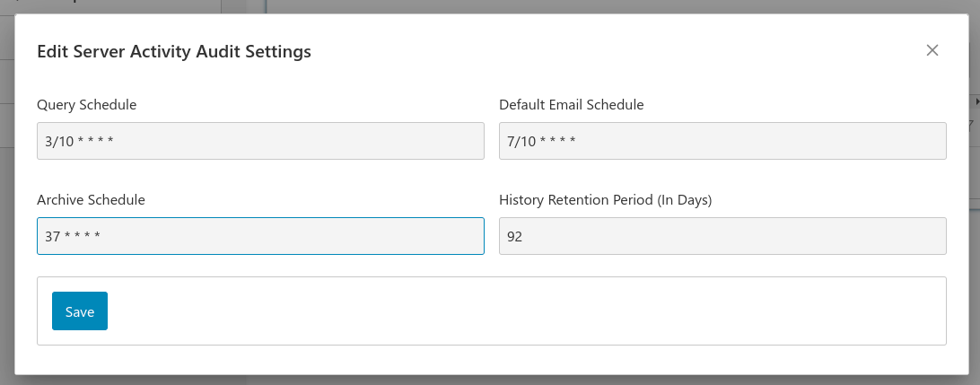The height and width of the screenshot is (385, 980).
Task: Place cursor on the "7/10 * * * *" cron value
Action: [541, 141]
